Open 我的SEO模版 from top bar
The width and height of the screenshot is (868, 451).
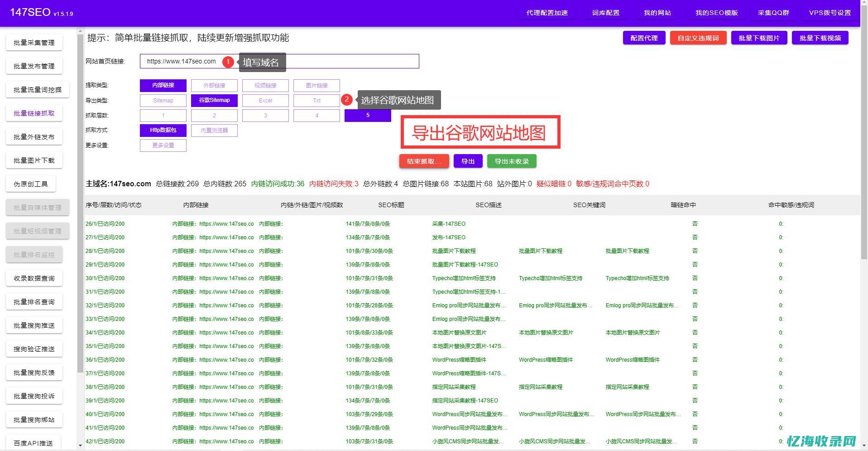tap(716, 13)
